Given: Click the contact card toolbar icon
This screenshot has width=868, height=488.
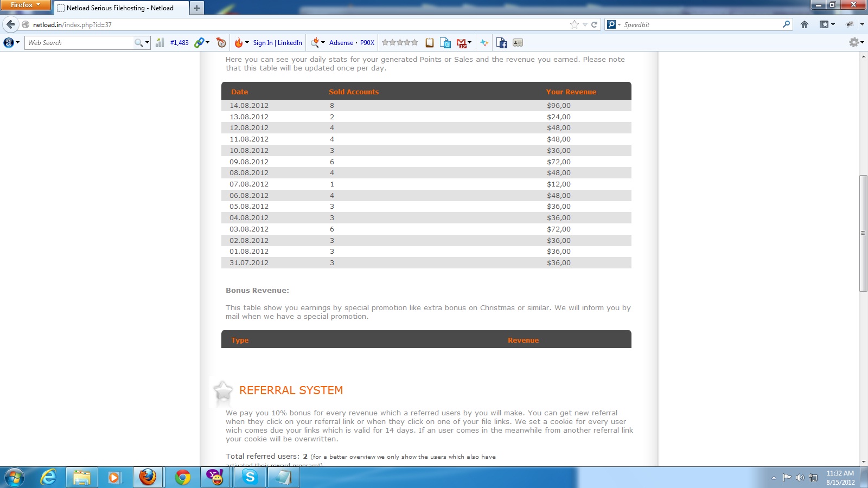Looking at the screenshot, I should 518,43.
